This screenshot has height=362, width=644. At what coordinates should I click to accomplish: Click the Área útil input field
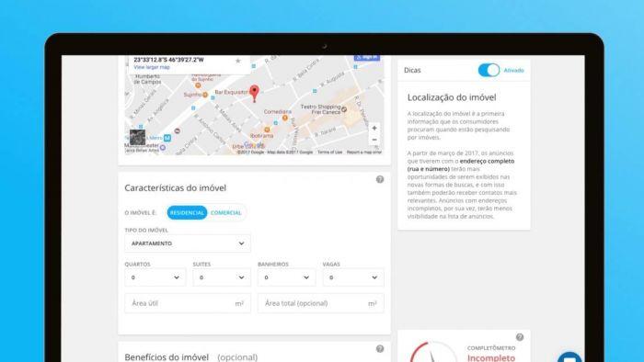pos(188,303)
